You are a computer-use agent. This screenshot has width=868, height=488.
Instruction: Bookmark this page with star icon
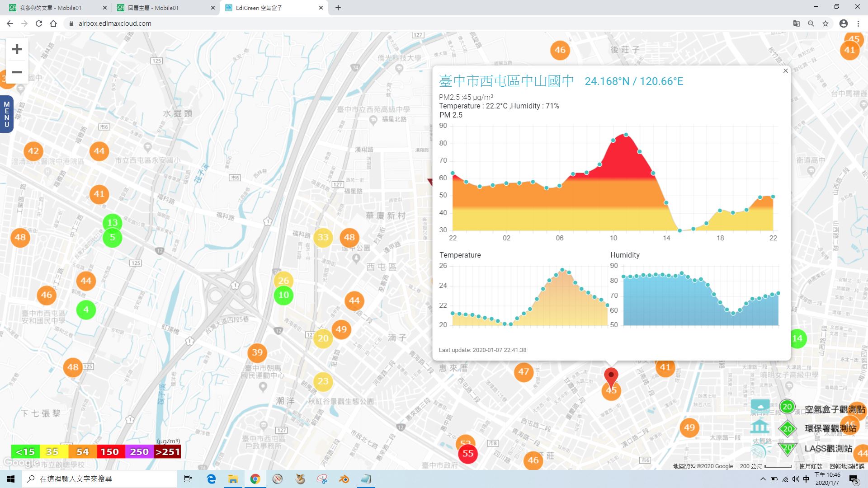coord(826,23)
